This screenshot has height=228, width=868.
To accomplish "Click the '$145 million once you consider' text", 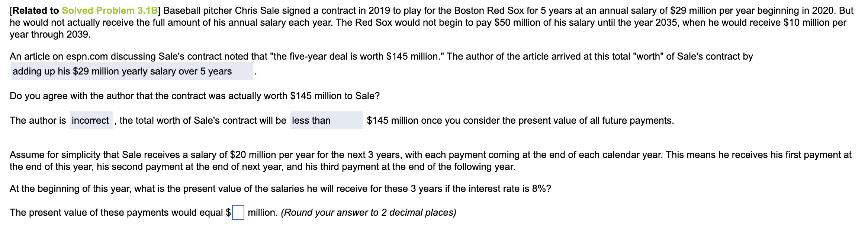I will coord(521,120).
